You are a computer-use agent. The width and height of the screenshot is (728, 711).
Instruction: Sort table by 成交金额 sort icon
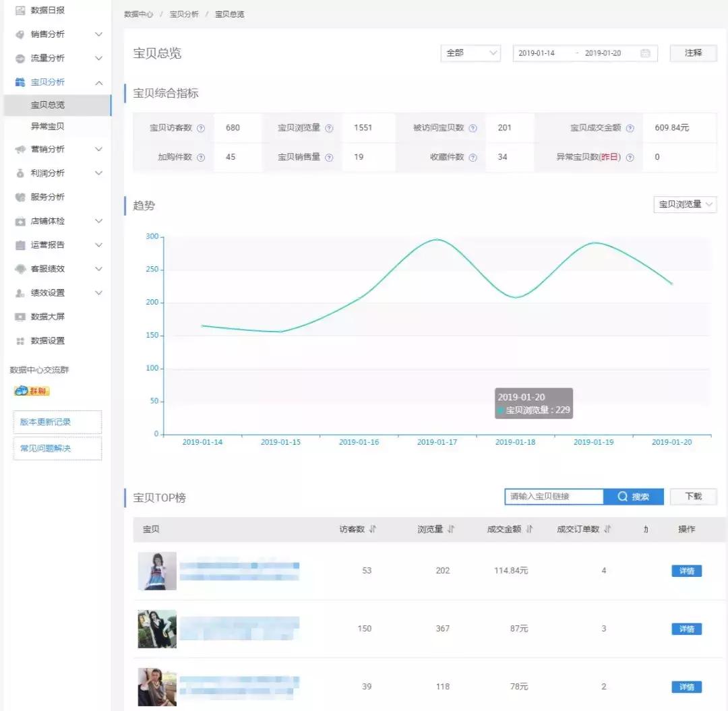(x=529, y=529)
